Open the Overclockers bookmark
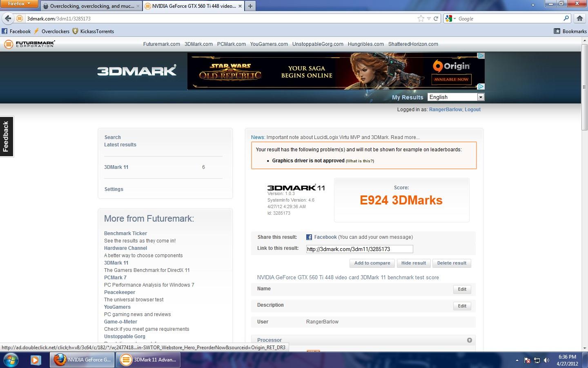The height and width of the screenshot is (368, 588). [51, 31]
